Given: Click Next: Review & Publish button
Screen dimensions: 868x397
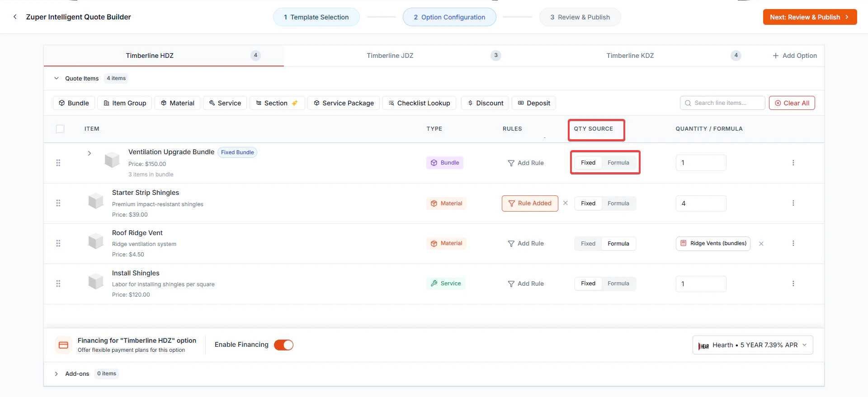Looking at the screenshot, I should pyautogui.click(x=810, y=17).
